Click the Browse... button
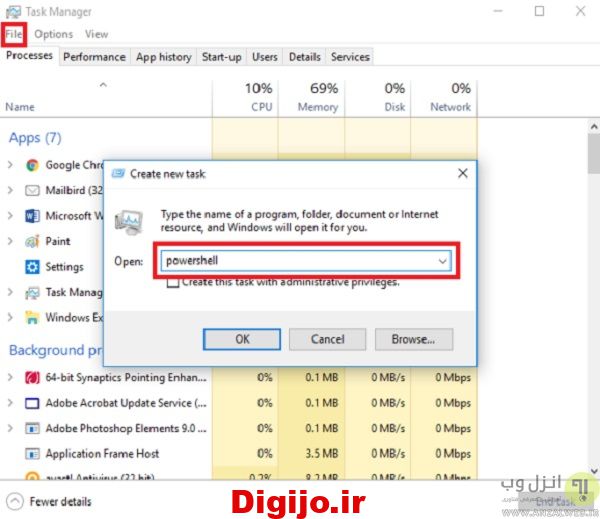 [x=414, y=339]
